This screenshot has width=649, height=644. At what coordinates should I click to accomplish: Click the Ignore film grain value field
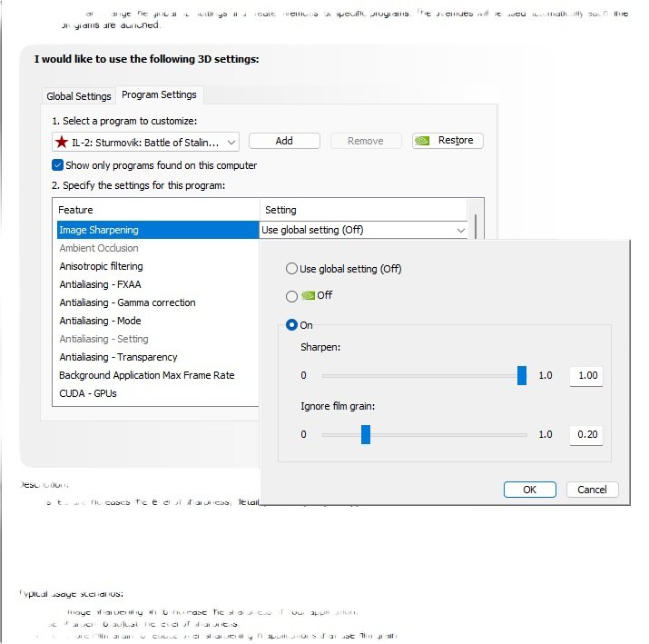586,434
